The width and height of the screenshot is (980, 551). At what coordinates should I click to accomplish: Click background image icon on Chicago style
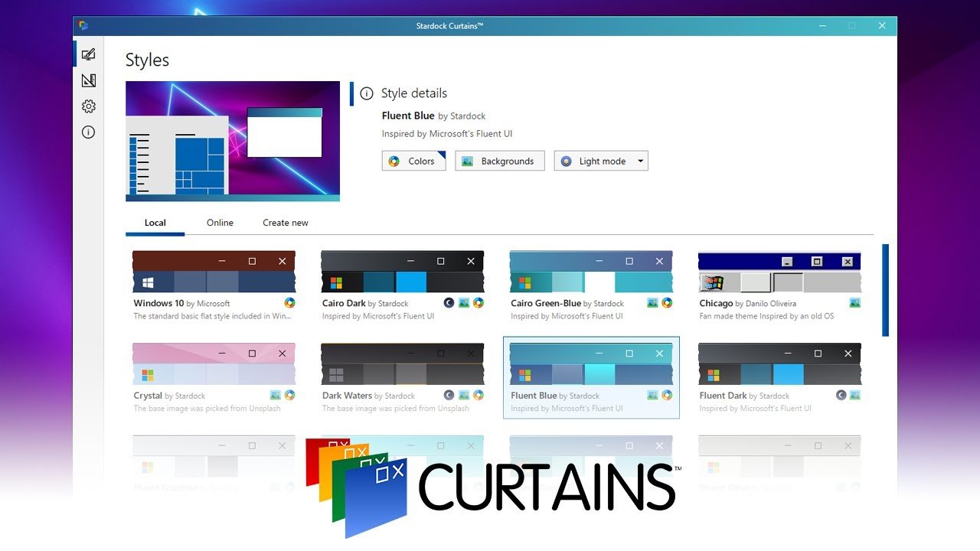tap(855, 303)
